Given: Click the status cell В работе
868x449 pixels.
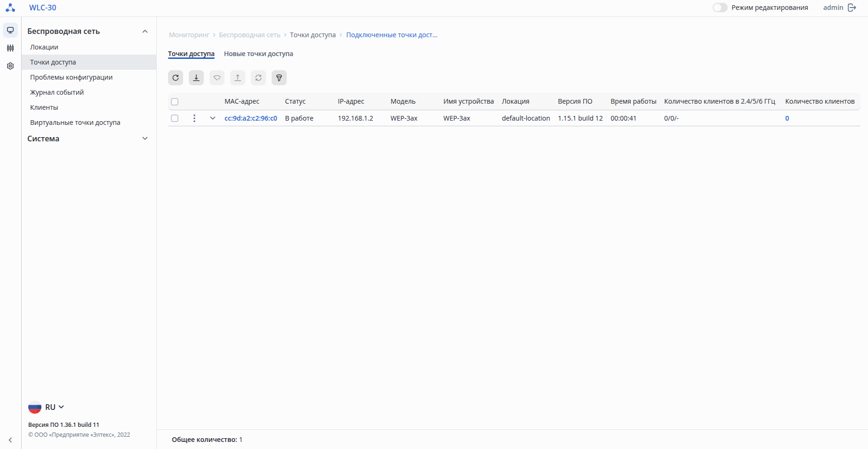Looking at the screenshot, I should coord(299,118).
